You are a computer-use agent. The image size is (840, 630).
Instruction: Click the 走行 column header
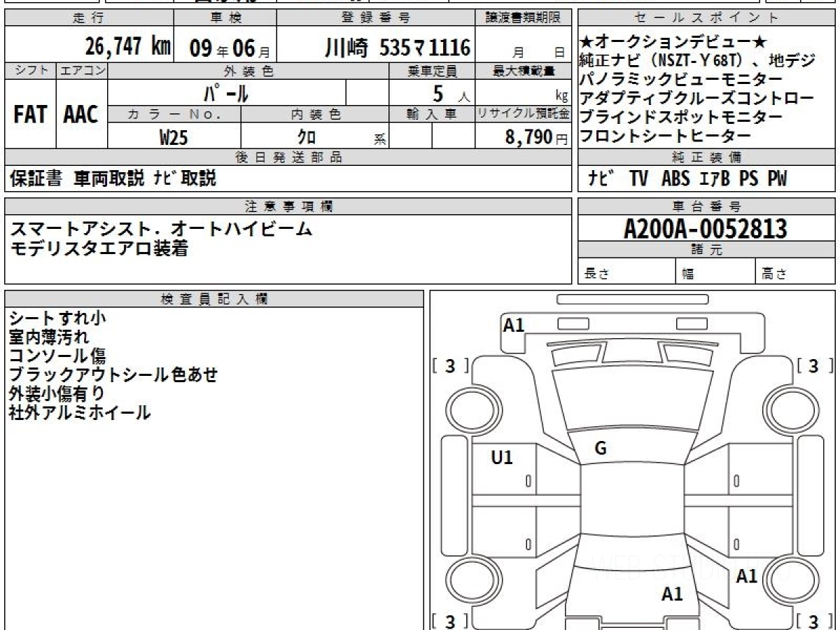pos(88,18)
